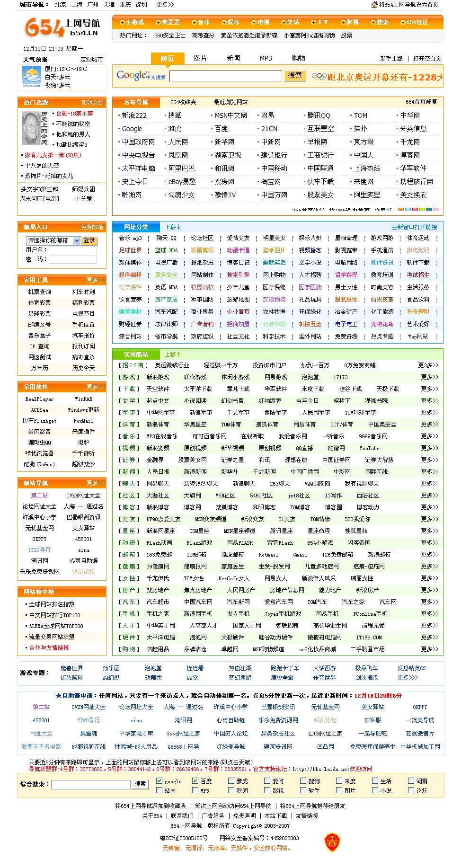Click the 密码 input field
The width and height of the screenshot is (461, 868).
pos(72,259)
